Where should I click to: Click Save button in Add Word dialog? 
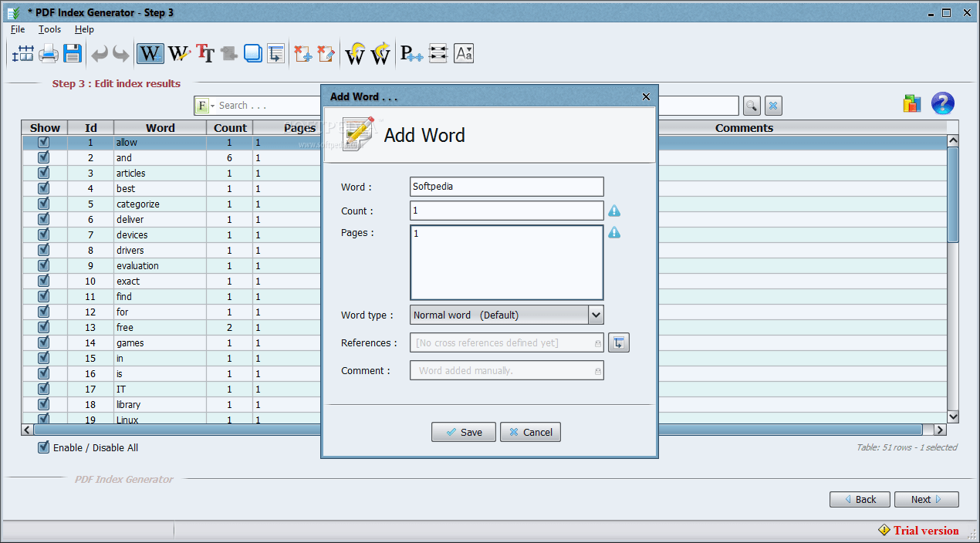[x=463, y=432]
